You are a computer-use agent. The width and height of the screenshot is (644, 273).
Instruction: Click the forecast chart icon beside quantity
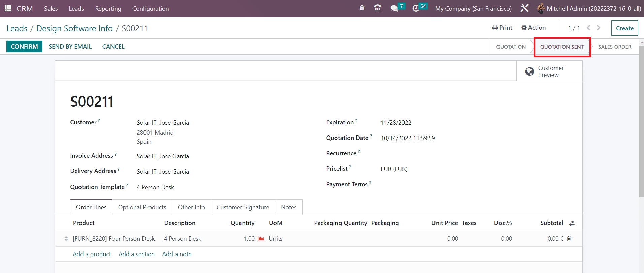(x=261, y=239)
